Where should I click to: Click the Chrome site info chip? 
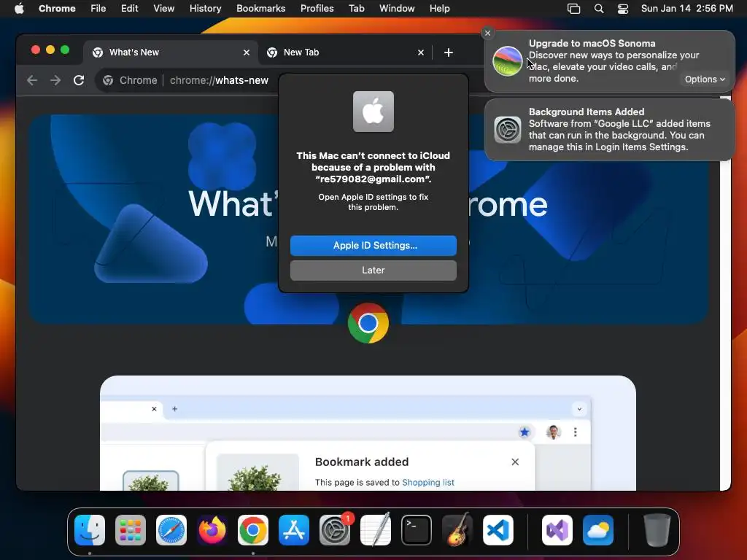(x=131, y=80)
